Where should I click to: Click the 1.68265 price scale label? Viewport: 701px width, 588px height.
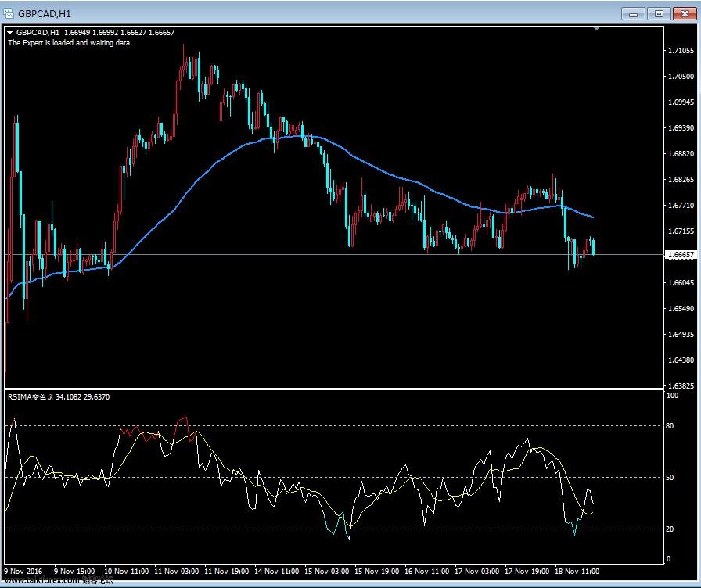(681, 180)
